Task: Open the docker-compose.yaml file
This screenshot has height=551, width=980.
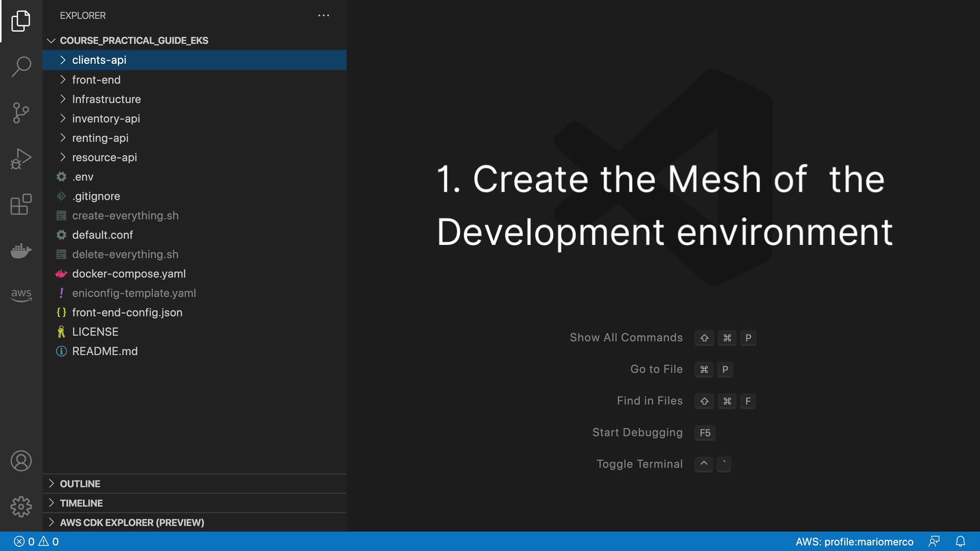Action: pos(129,273)
